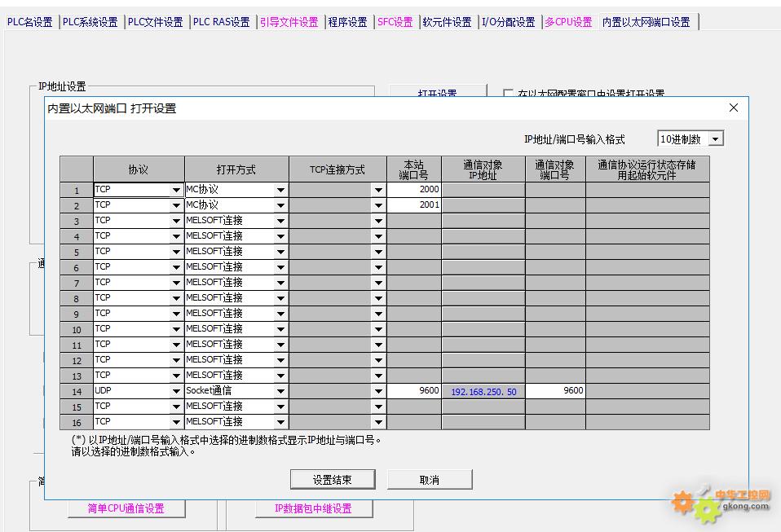Open MELSOFT连接 dropdown in row 10
The height and width of the screenshot is (532, 781).
280,329
